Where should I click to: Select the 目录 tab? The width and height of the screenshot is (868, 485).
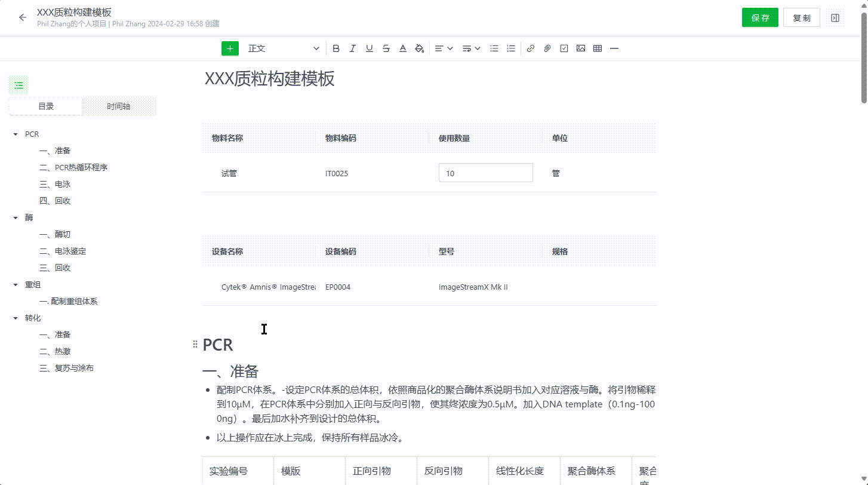tap(46, 106)
